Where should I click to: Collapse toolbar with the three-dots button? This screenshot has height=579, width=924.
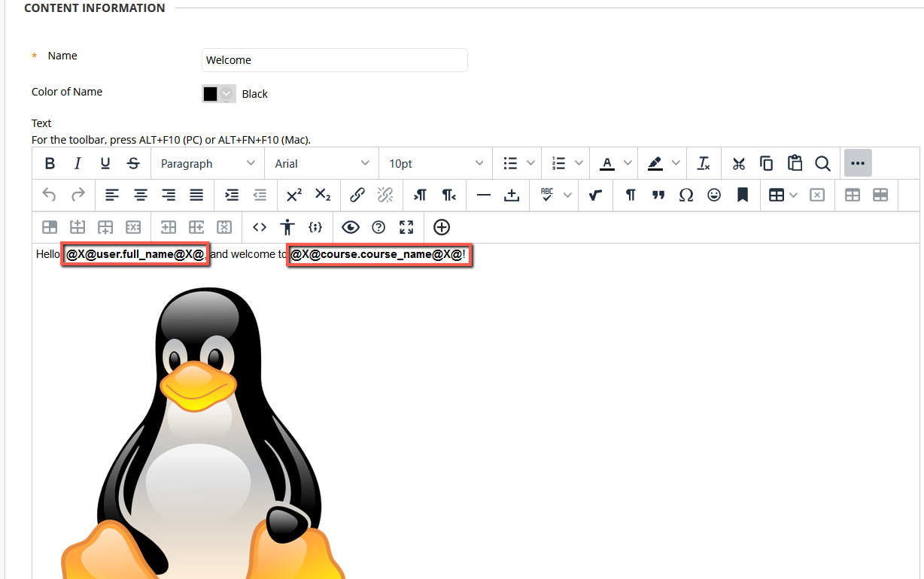click(x=858, y=163)
